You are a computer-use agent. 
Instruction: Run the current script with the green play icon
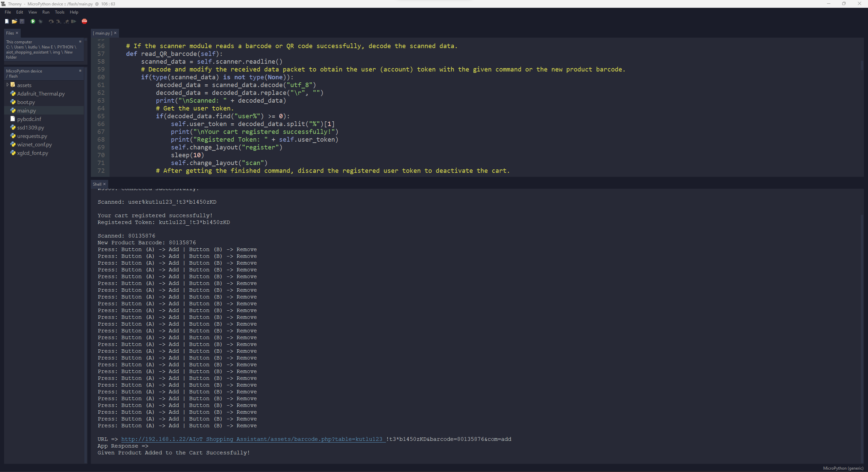click(x=33, y=21)
